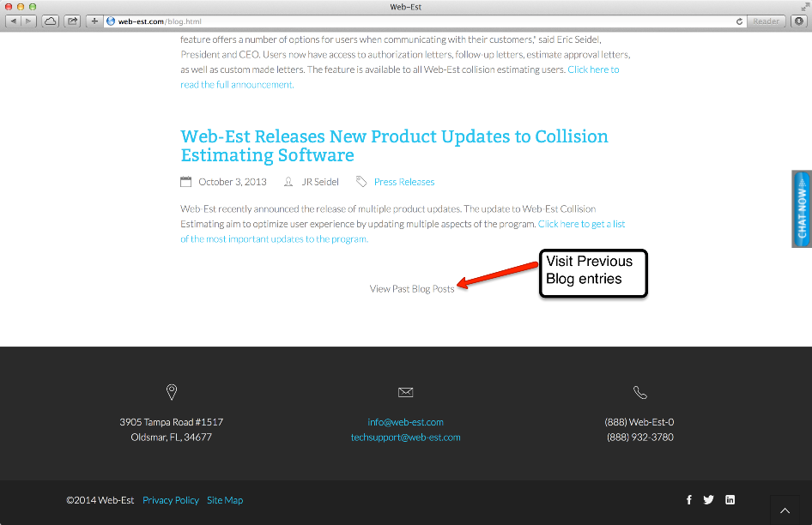Reload the page using the refresh icon
The width and height of the screenshot is (812, 525).
pyautogui.click(x=739, y=21)
